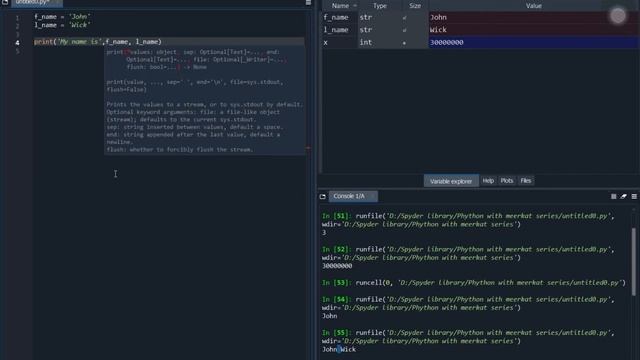The height and width of the screenshot is (360, 640).
Task: Click the print statement on line 4
Action: pos(98,42)
